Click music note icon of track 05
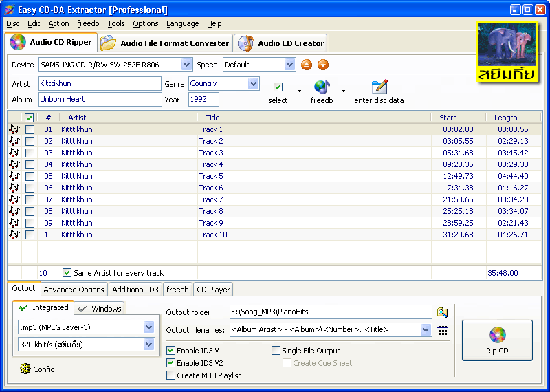 pos(14,176)
